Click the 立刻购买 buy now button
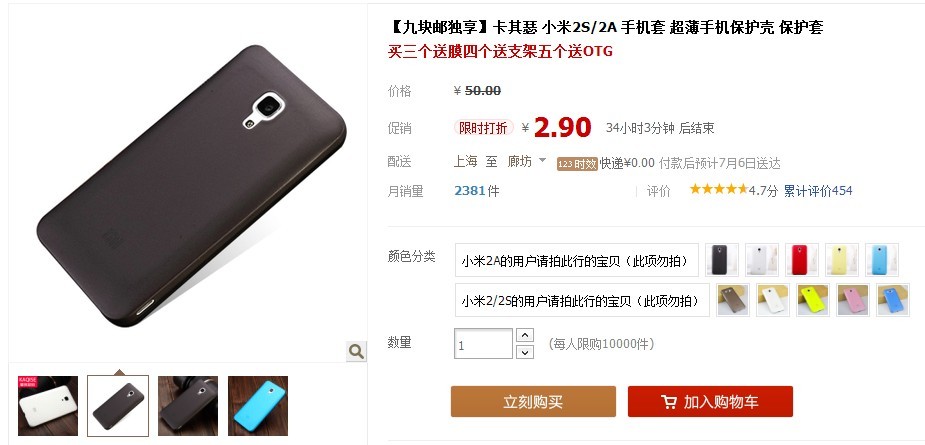This screenshot has height=445, width=925. pos(533,402)
